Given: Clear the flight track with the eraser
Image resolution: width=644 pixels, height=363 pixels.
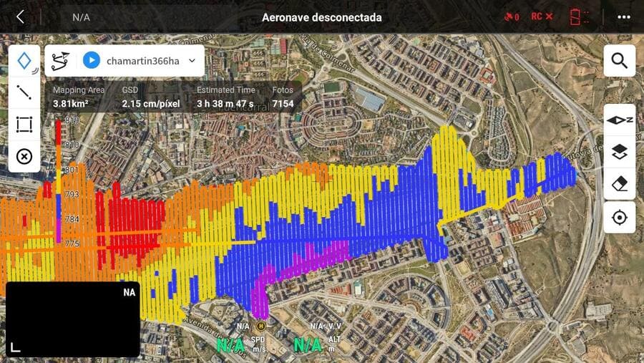Looking at the screenshot, I should click(620, 184).
